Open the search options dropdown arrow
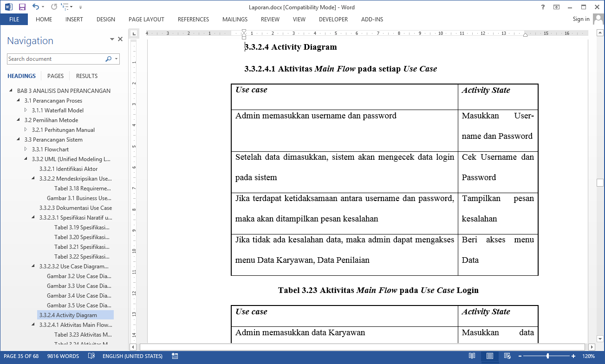Viewport: 605px width, 364px height. (117, 59)
